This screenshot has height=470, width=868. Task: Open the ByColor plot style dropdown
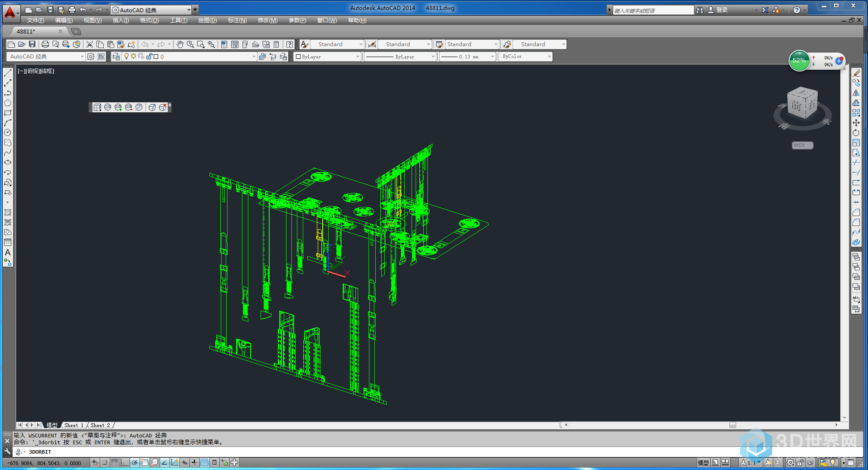click(x=549, y=57)
